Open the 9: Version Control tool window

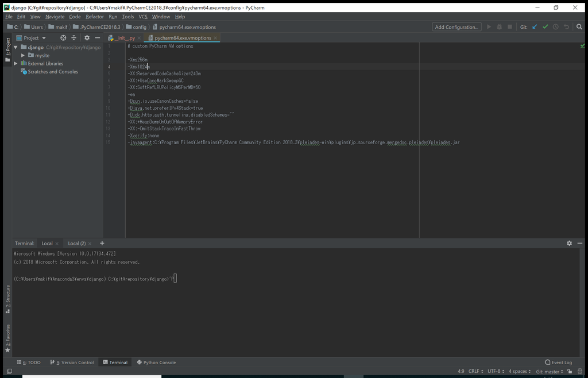tap(72, 362)
